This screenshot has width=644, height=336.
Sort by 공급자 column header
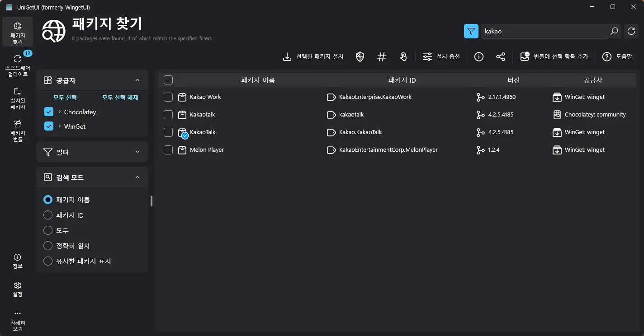593,80
